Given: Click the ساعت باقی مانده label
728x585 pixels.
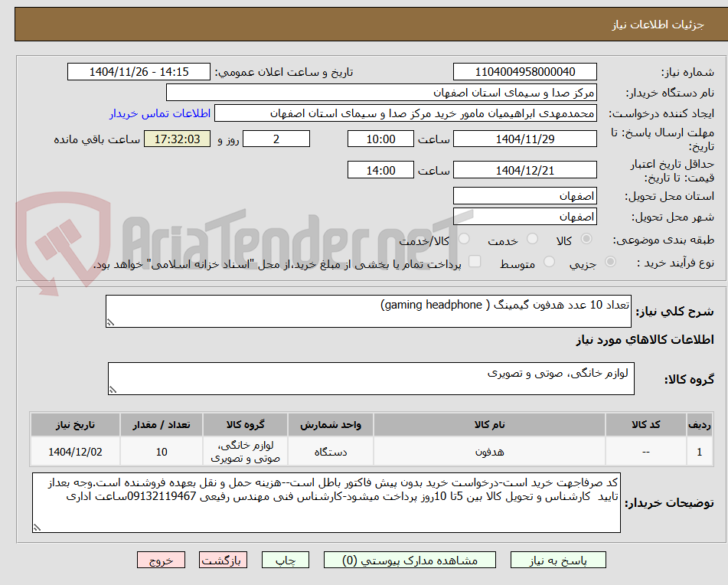Looking at the screenshot, I should tap(96, 139).
